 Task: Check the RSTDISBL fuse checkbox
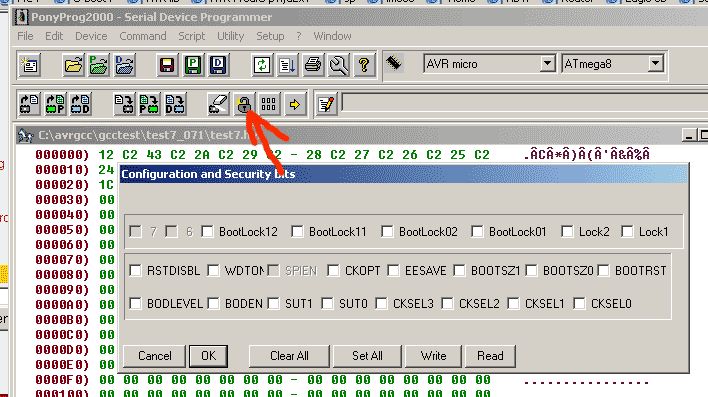pos(135,271)
